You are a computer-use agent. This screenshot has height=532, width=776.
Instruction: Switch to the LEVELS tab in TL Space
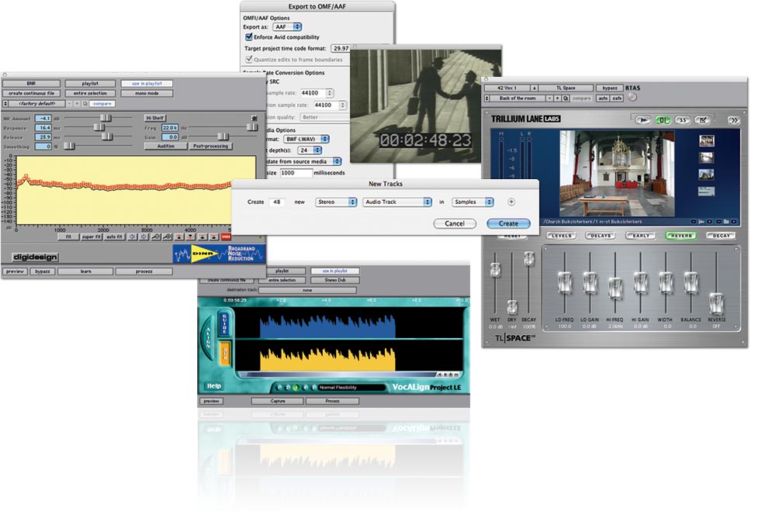[561, 236]
